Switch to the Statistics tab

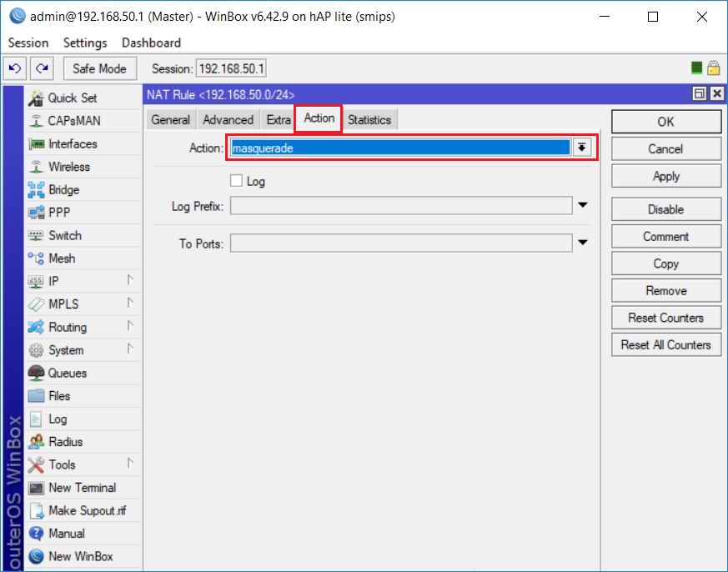[369, 120]
